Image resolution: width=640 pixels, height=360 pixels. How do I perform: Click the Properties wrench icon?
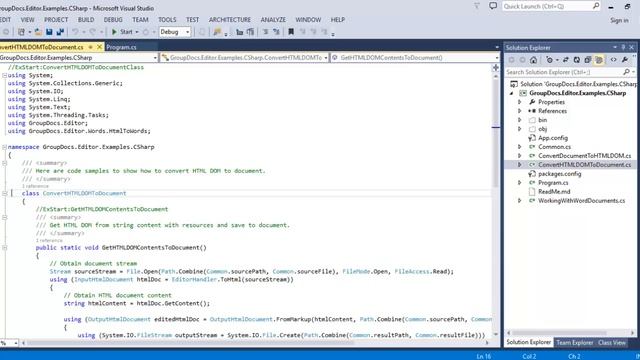(x=625, y=60)
